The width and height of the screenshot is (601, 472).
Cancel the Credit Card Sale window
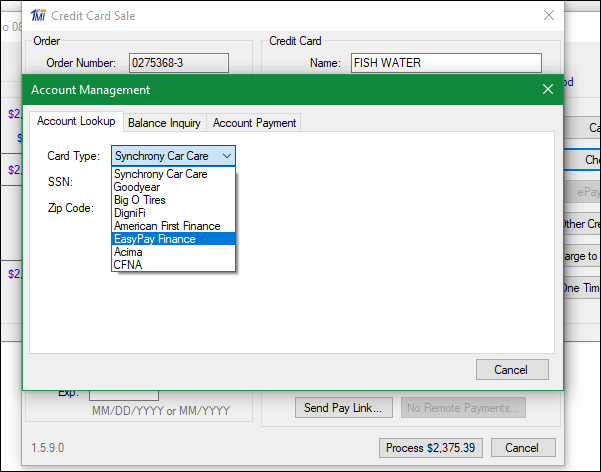pos(523,448)
